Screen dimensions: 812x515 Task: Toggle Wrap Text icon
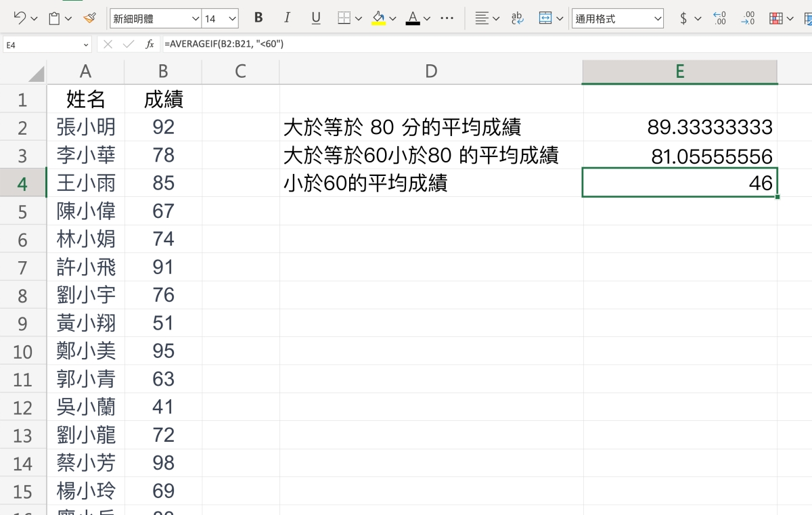(x=518, y=18)
